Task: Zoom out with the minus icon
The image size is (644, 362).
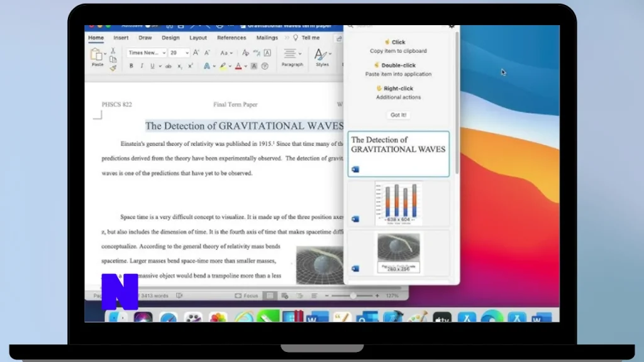Action: point(327,295)
